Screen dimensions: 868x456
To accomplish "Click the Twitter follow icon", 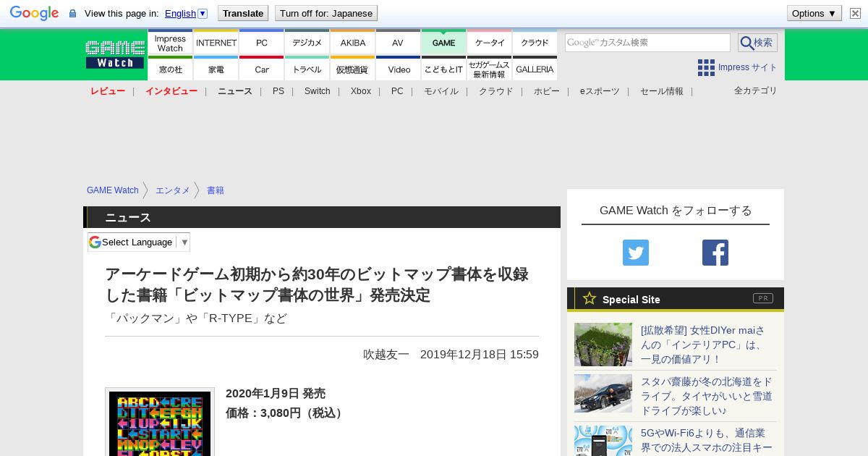I will [636, 253].
